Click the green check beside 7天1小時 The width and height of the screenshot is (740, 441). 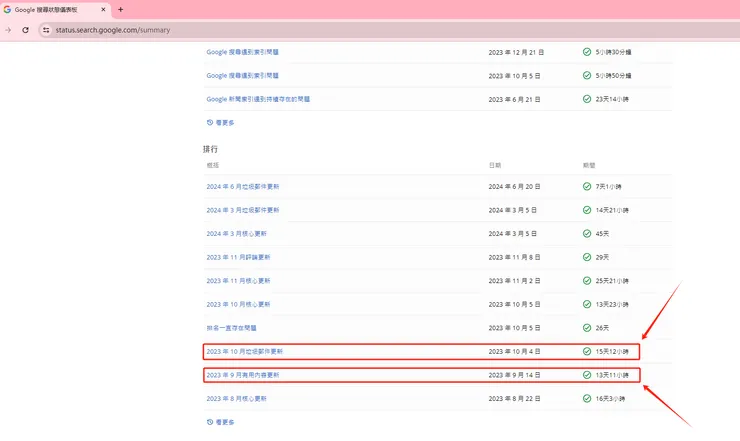pyautogui.click(x=587, y=187)
